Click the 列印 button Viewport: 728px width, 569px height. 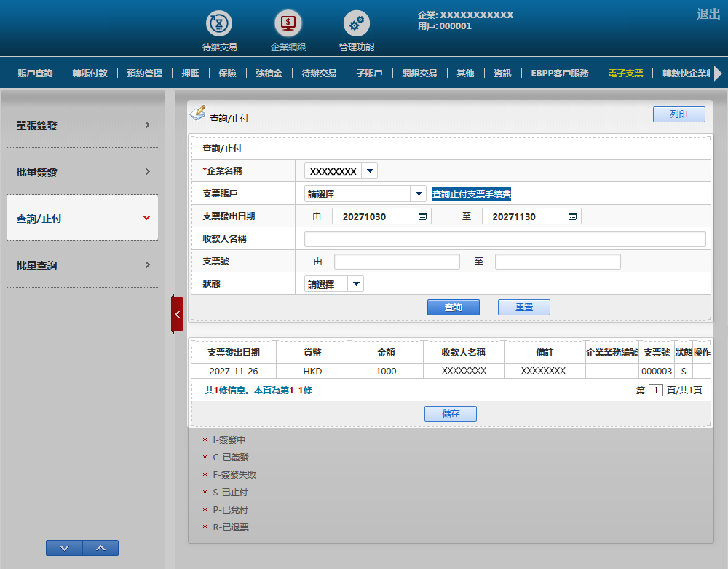click(x=678, y=114)
